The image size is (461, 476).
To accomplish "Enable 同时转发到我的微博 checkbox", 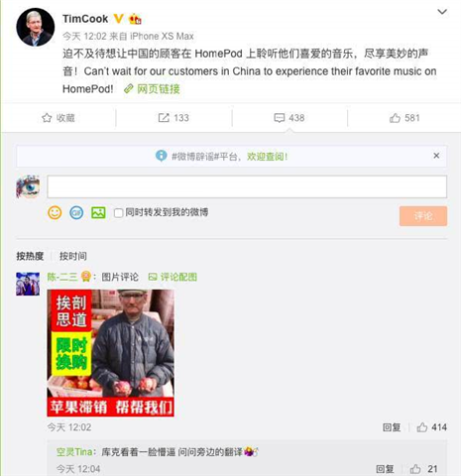I will pos(118,213).
